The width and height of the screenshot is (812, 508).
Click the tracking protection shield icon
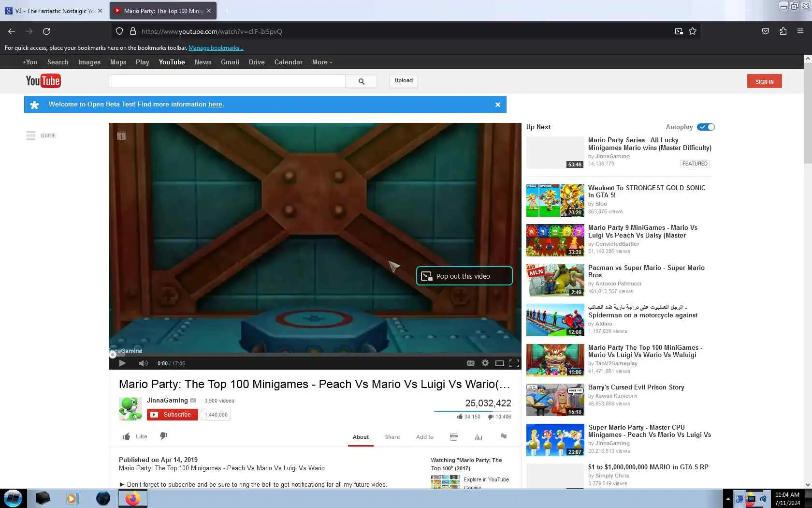(x=119, y=31)
